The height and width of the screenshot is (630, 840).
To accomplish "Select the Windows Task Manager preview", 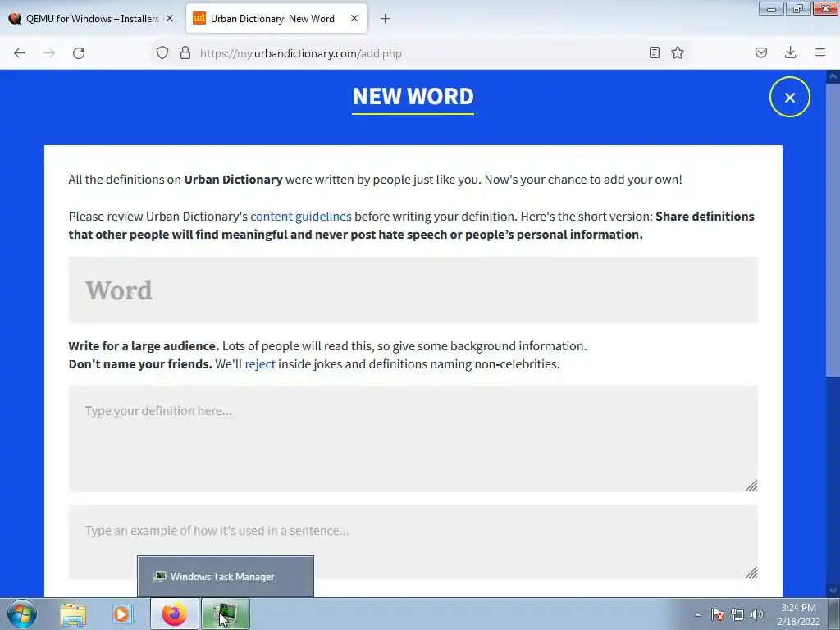I will 226,577.
